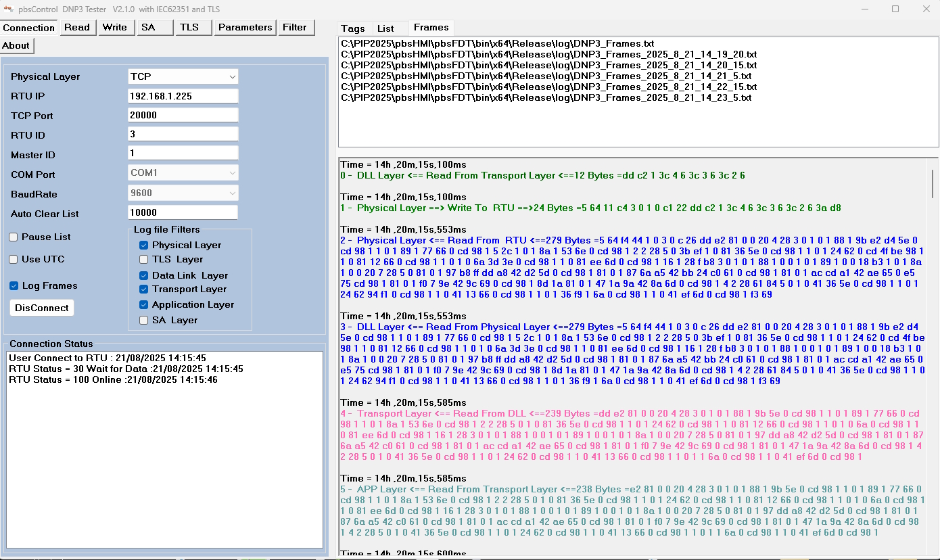Switch to the Tags tab
Viewport: 940px width, 560px height.
[x=352, y=28]
